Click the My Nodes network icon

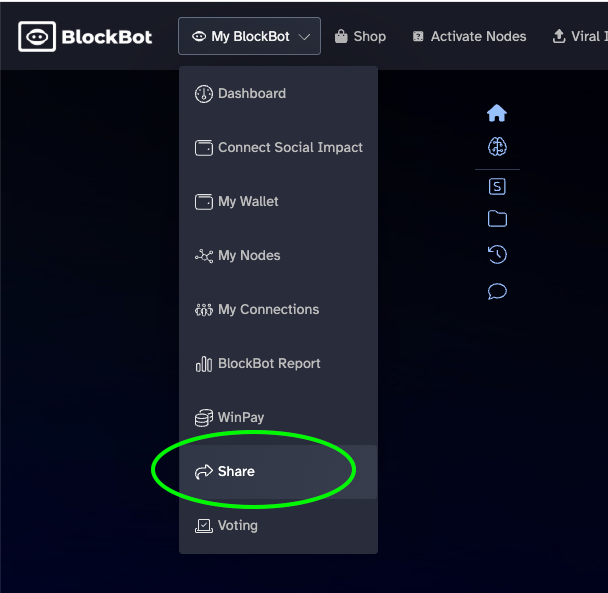(x=204, y=256)
